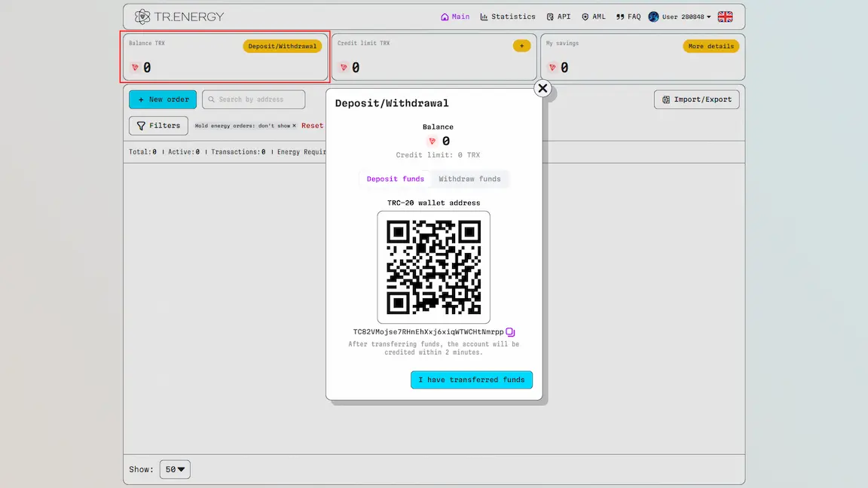
Task: Open the FAQ page
Action: tap(628, 17)
